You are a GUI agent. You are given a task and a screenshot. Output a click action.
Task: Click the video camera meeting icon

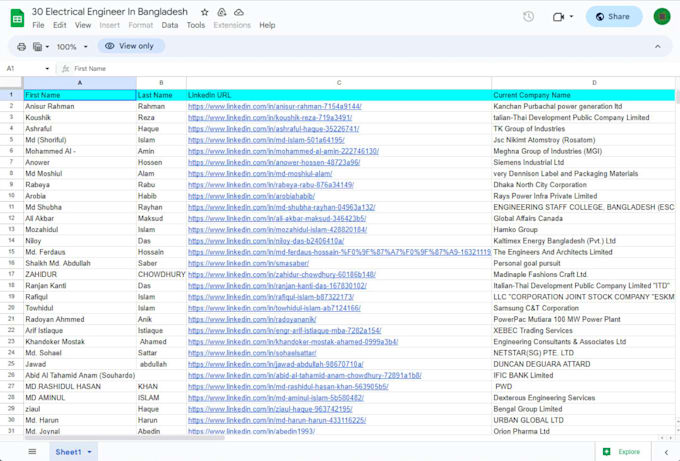tap(558, 16)
